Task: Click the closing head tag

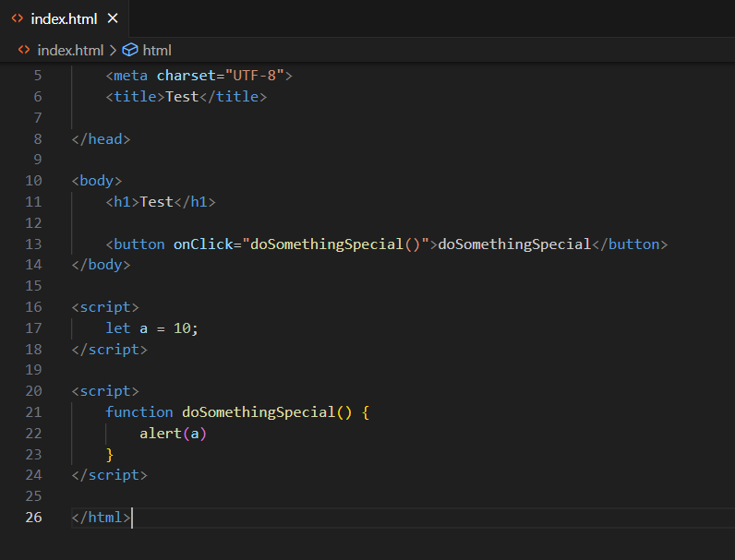Action: (x=101, y=139)
